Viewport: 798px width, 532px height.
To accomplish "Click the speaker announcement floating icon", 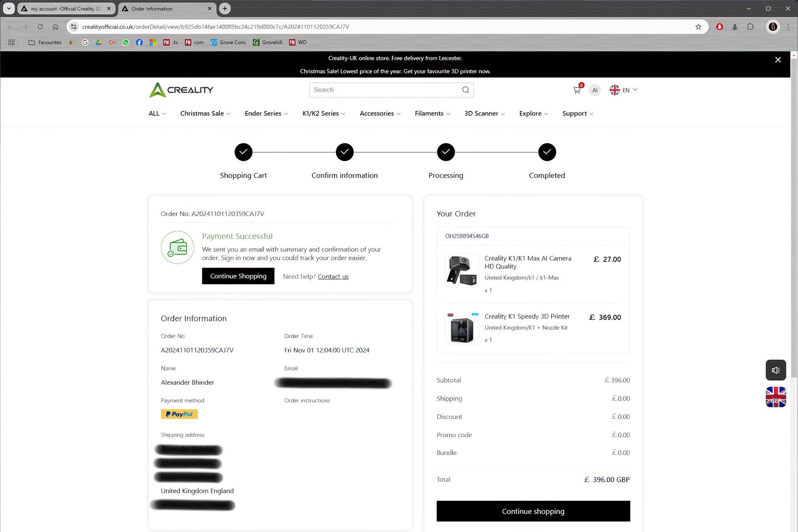I will (776, 370).
